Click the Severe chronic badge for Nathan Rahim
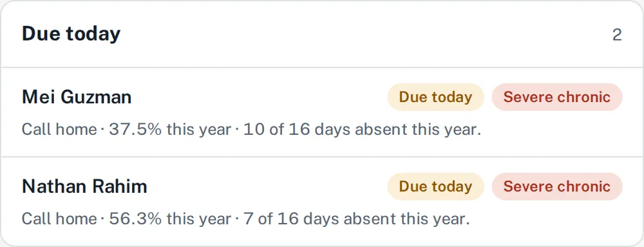Image resolution: width=644 pixels, height=247 pixels. tap(557, 186)
